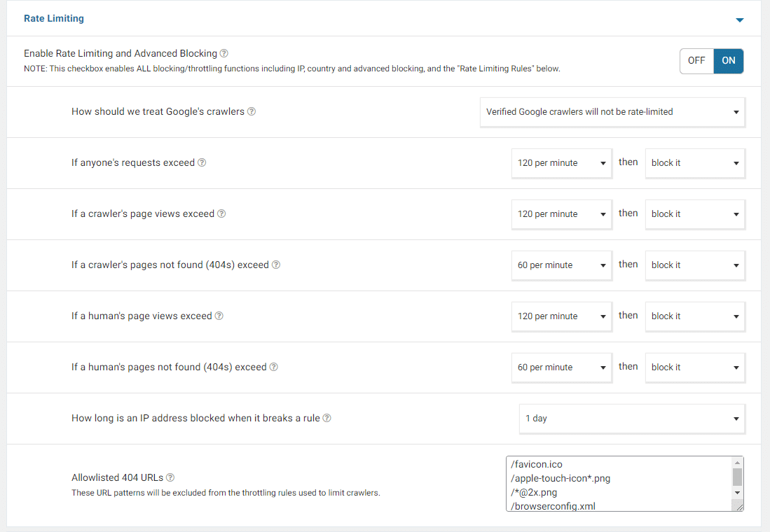Show help for how long an IP is blocked
Screen dimensions: 770x532
pos(326,418)
